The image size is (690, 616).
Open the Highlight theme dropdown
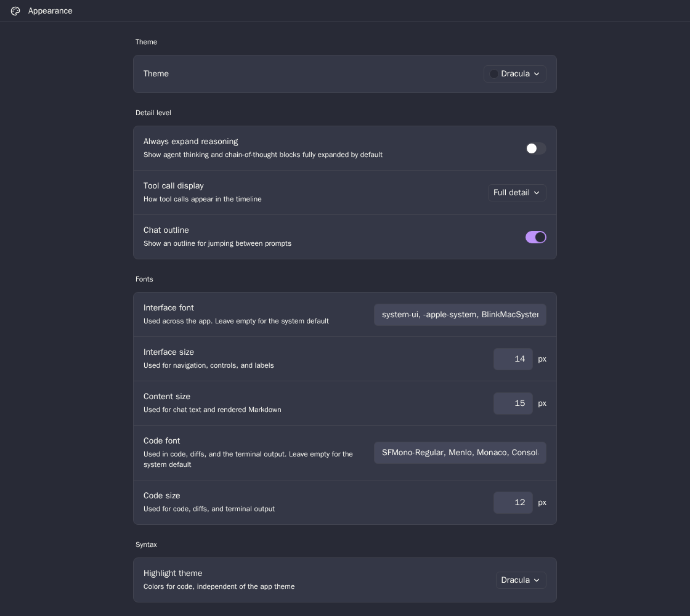(x=521, y=580)
